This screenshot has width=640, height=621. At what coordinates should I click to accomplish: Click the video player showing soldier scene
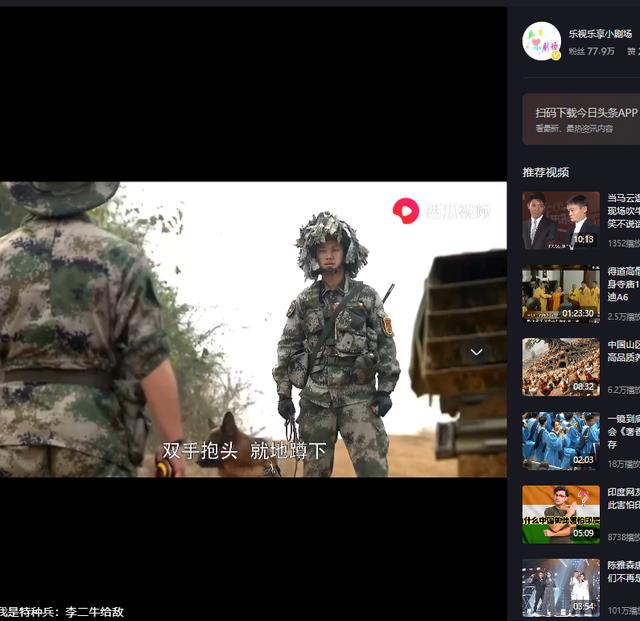[253, 329]
